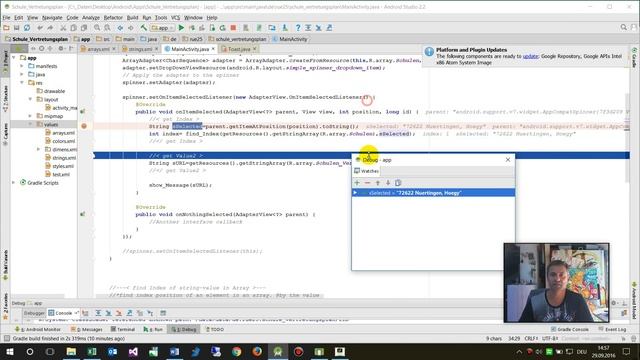The image size is (640, 360).
Task: Click the Duplicate Watch copy icon
Action: (x=398, y=183)
